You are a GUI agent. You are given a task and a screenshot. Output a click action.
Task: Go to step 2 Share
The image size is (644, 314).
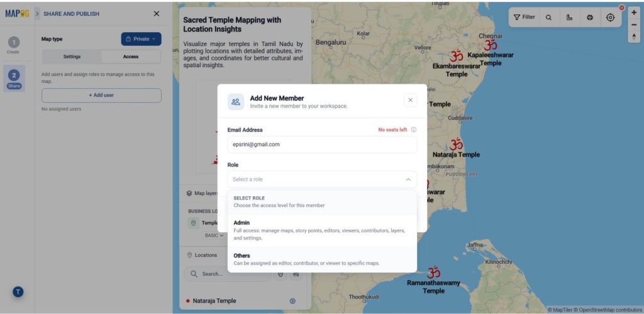[x=14, y=79]
